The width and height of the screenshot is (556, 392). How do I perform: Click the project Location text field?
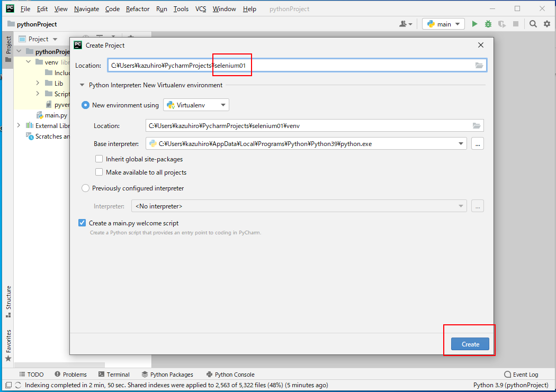(x=290, y=65)
